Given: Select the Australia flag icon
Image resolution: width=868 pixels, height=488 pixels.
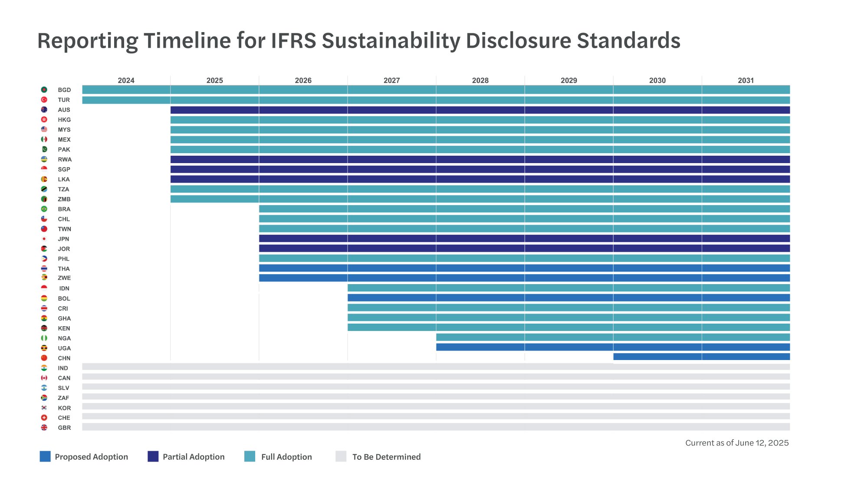Looking at the screenshot, I should click(43, 110).
